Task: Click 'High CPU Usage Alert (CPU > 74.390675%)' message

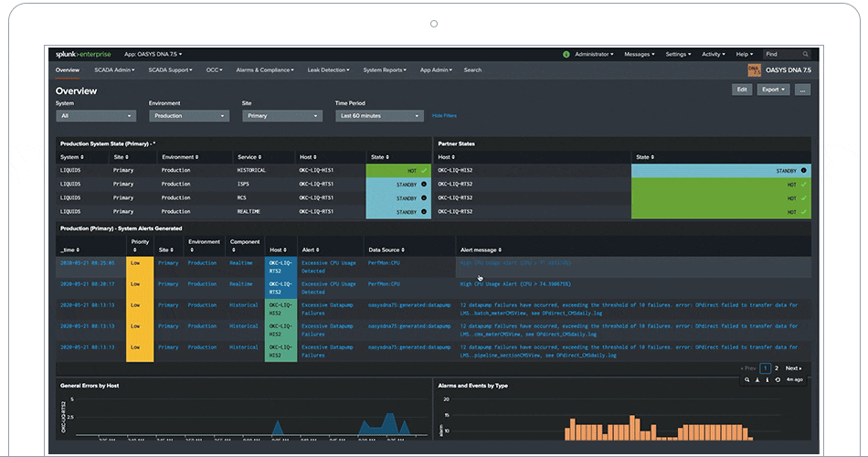Action: pyautogui.click(x=515, y=284)
